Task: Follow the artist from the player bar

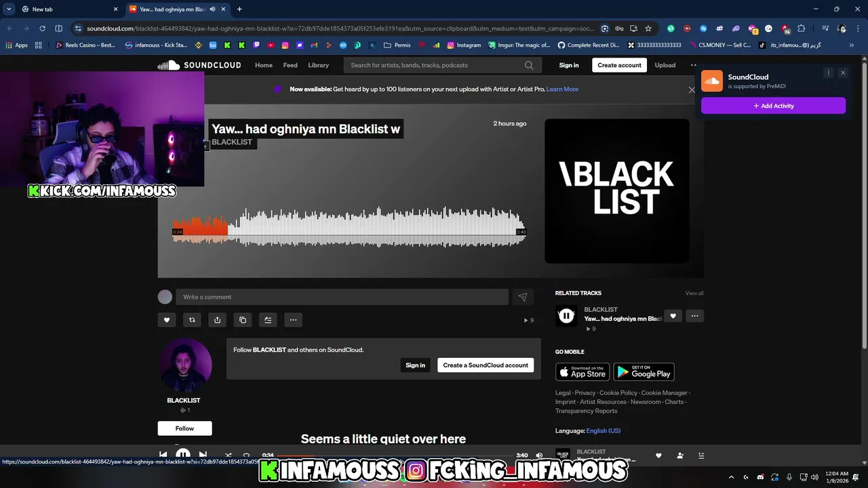Action: click(680, 455)
